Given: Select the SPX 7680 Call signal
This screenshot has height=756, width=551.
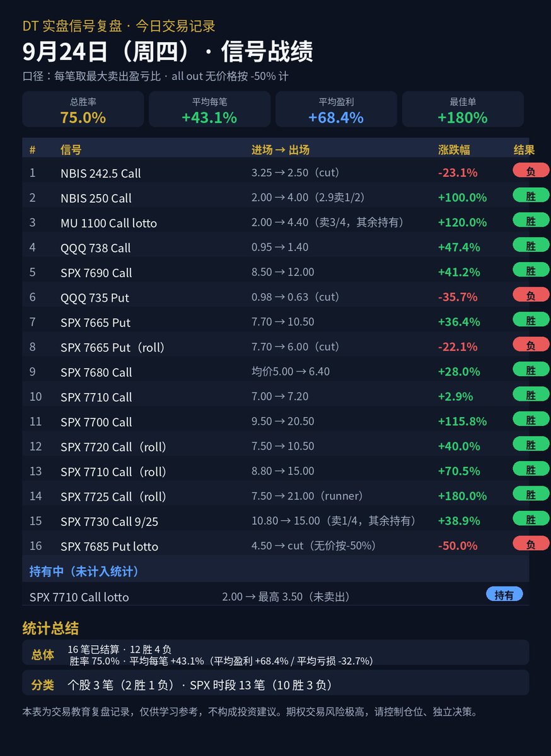Looking at the screenshot, I should (96, 372).
